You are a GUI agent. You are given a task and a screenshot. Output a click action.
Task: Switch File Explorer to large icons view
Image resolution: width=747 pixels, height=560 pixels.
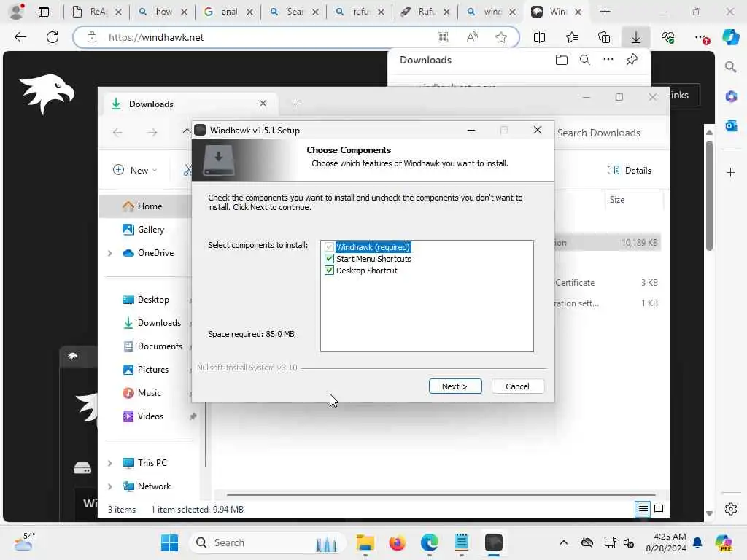659,510
